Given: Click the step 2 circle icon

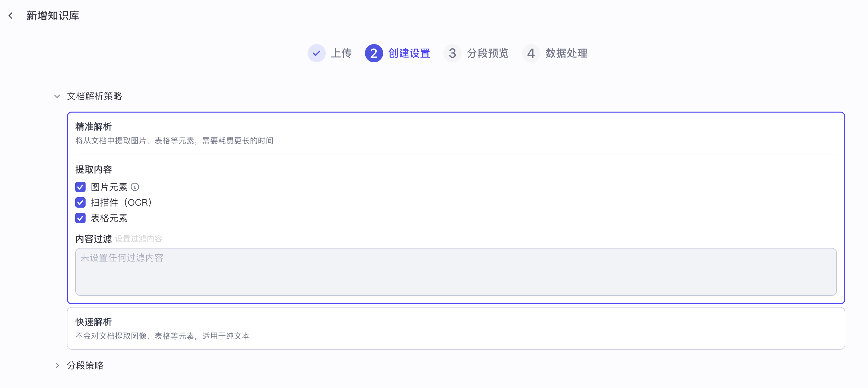Looking at the screenshot, I should pos(374,53).
